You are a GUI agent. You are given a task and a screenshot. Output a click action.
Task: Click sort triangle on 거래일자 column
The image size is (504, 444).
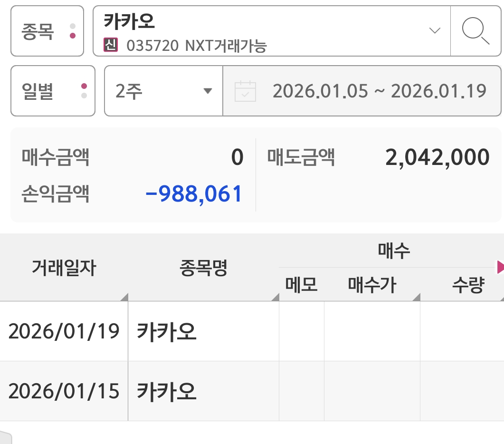coord(124,297)
